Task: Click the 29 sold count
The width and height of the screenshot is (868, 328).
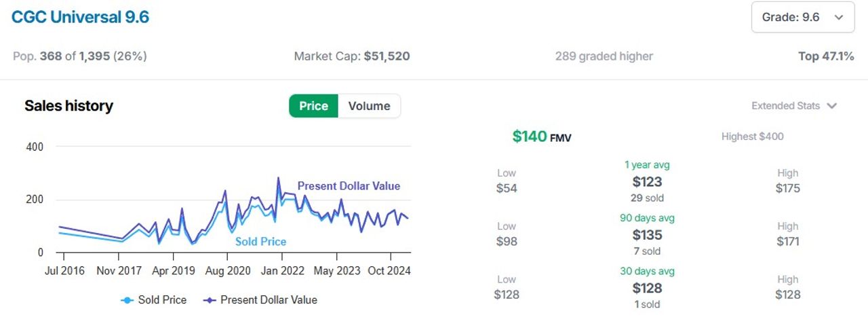Action: [x=647, y=198]
